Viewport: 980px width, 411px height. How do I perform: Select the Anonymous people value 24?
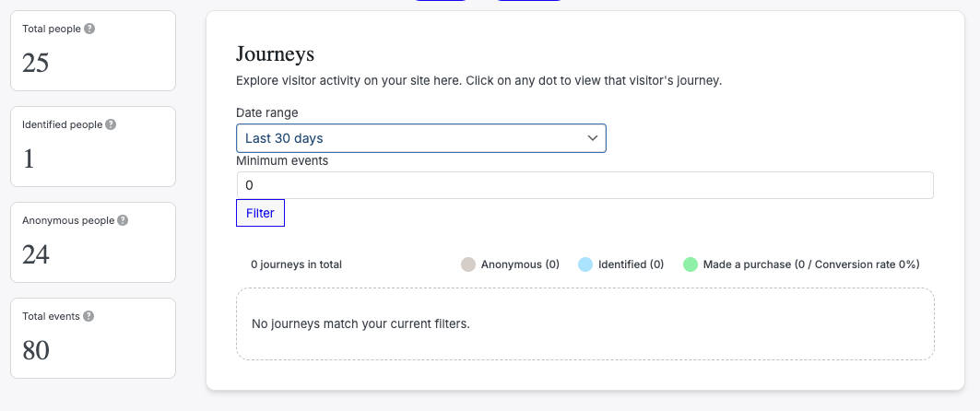(36, 254)
